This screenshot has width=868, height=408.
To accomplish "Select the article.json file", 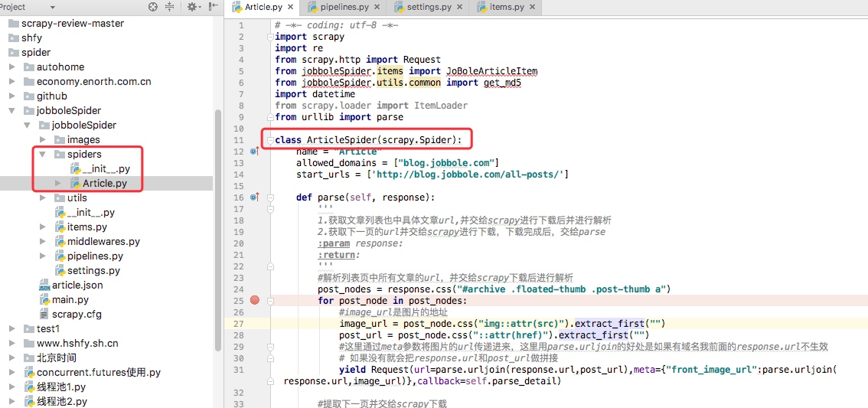I will 77,285.
